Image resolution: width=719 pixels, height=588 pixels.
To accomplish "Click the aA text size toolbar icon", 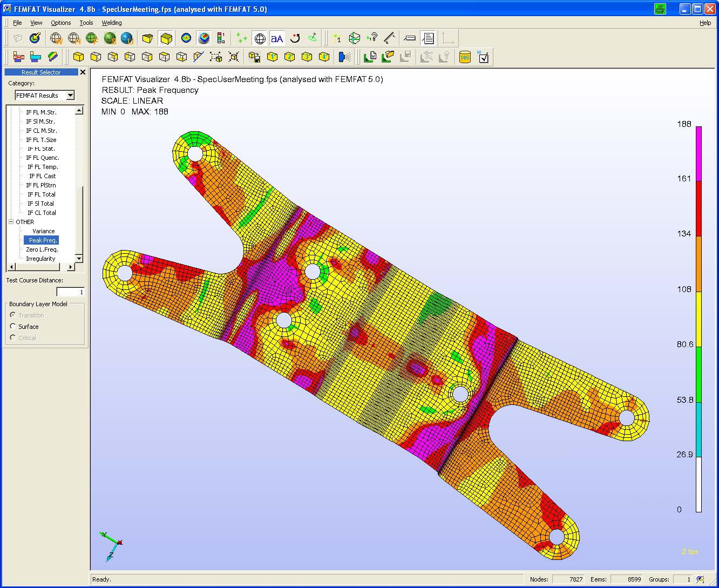I will (x=277, y=38).
